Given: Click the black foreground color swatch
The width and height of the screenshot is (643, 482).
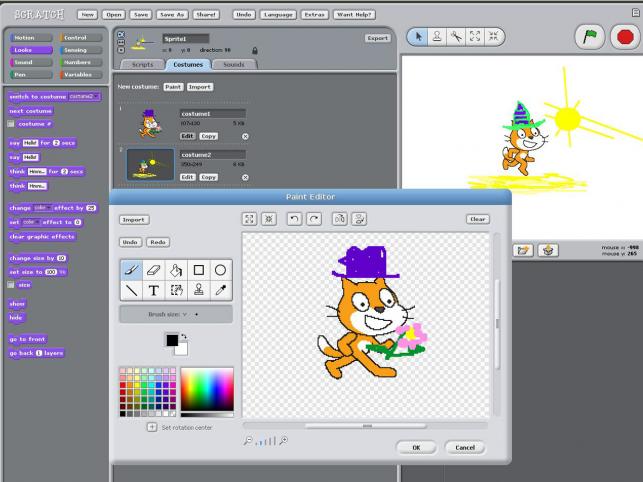Looking at the screenshot, I should pyautogui.click(x=172, y=340).
